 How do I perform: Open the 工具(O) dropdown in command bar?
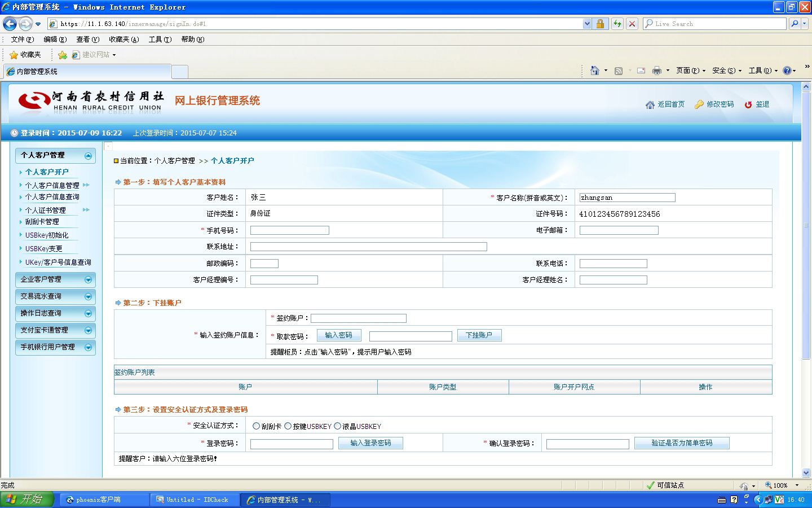(763, 71)
